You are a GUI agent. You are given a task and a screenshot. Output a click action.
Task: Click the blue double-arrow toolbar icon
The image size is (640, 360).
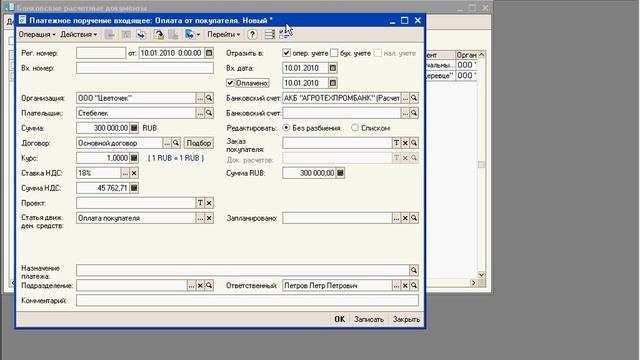tap(141, 35)
